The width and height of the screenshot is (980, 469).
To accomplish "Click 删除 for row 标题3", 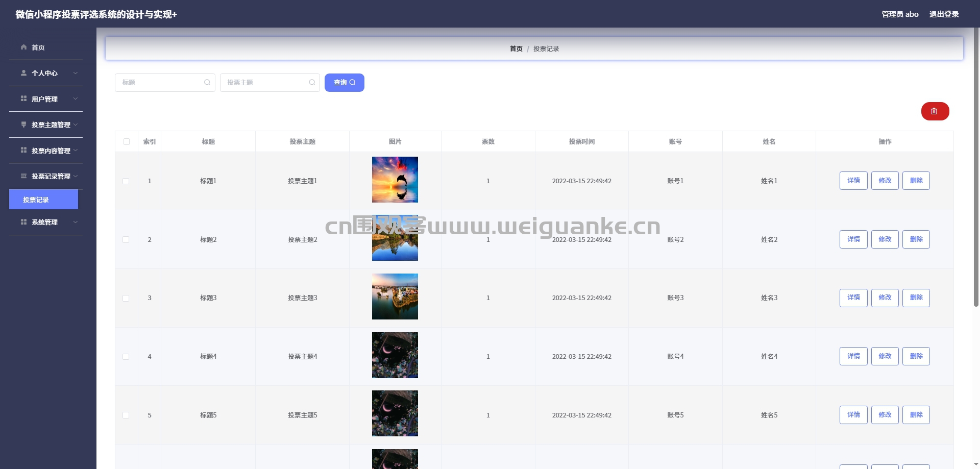I will (x=916, y=298).
